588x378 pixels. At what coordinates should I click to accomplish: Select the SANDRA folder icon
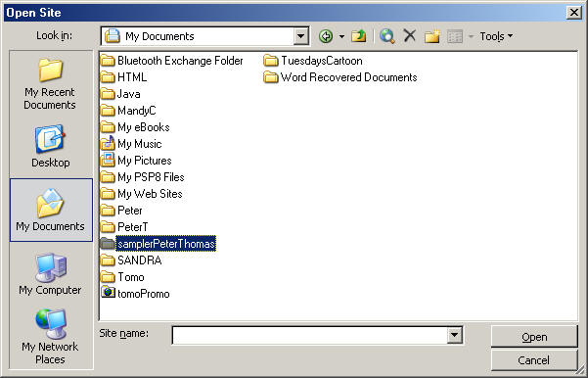pos(108,260)
